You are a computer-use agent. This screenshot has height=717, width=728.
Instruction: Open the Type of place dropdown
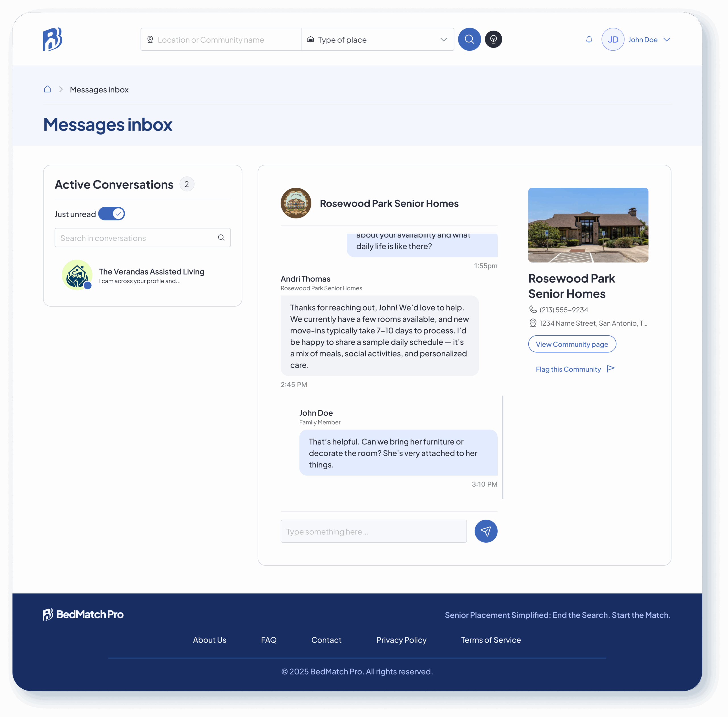tap(377, 39)
